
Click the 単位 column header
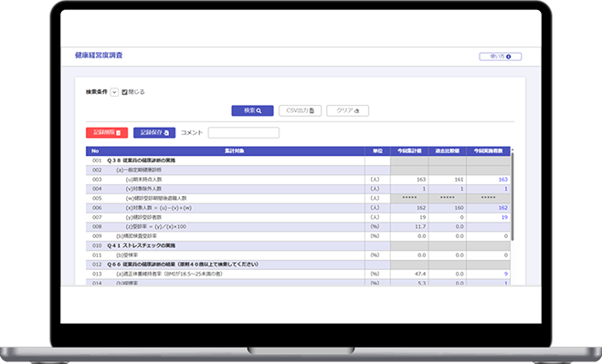[377, 151]
